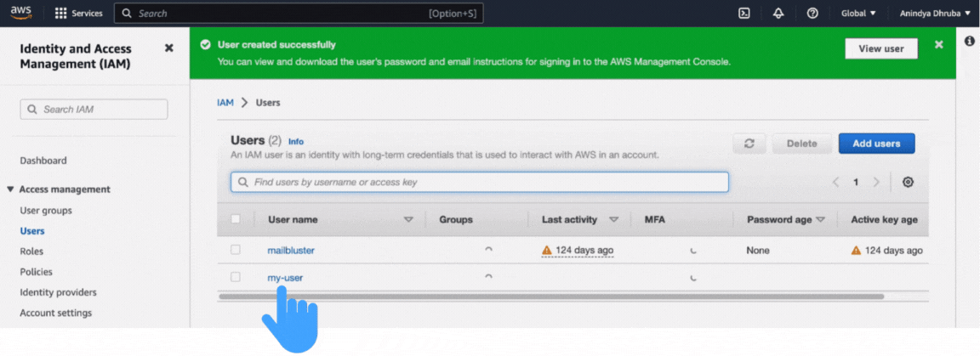980x356 pixels.
Task: Focus the Search IAM field
Action: [94, 110]
